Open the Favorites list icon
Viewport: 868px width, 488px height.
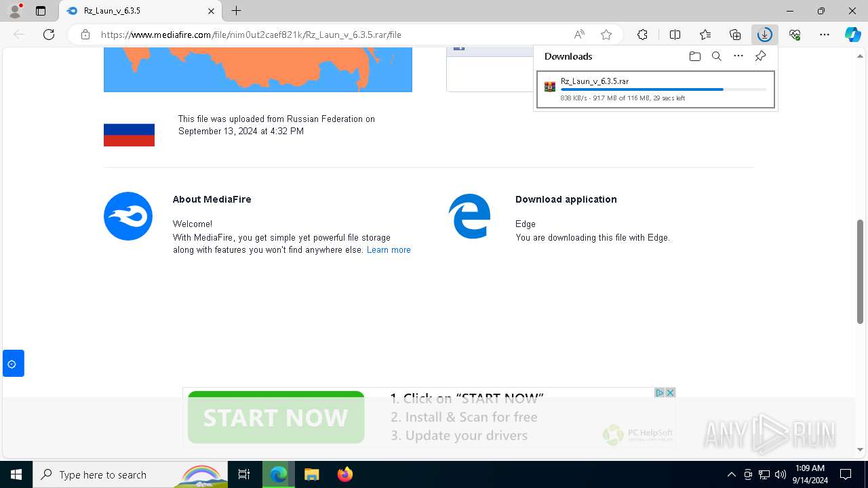pos(705,35)
